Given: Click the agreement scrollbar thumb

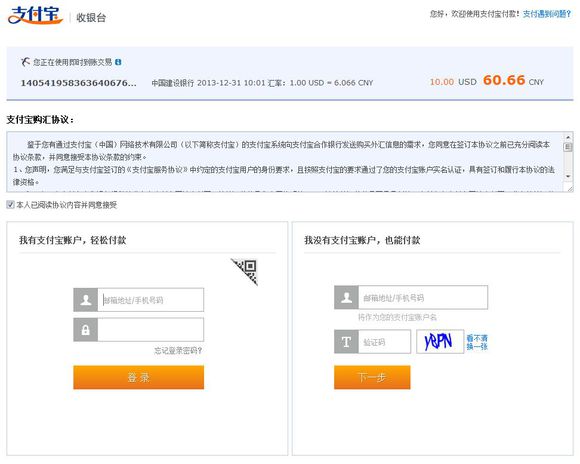Looking at the screenshot, I should tap(568, 147).
